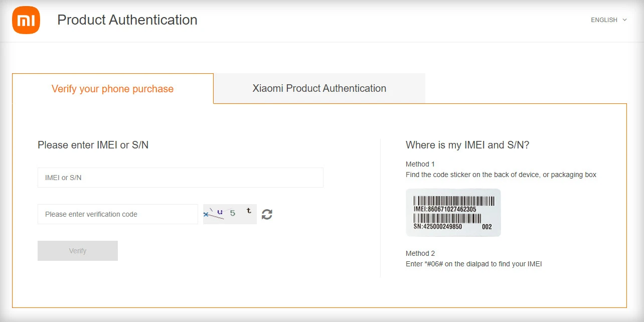Viewport: 644px width, 322px height.
Task: Click the 'Please enter IMEI or S/N' heading
Action: (x=93, y=145)
